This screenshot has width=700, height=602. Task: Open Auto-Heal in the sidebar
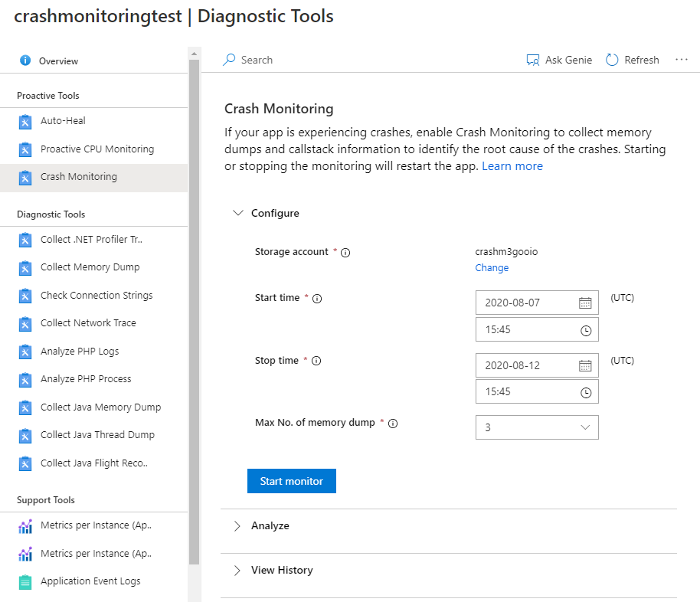tap(63, 121)
